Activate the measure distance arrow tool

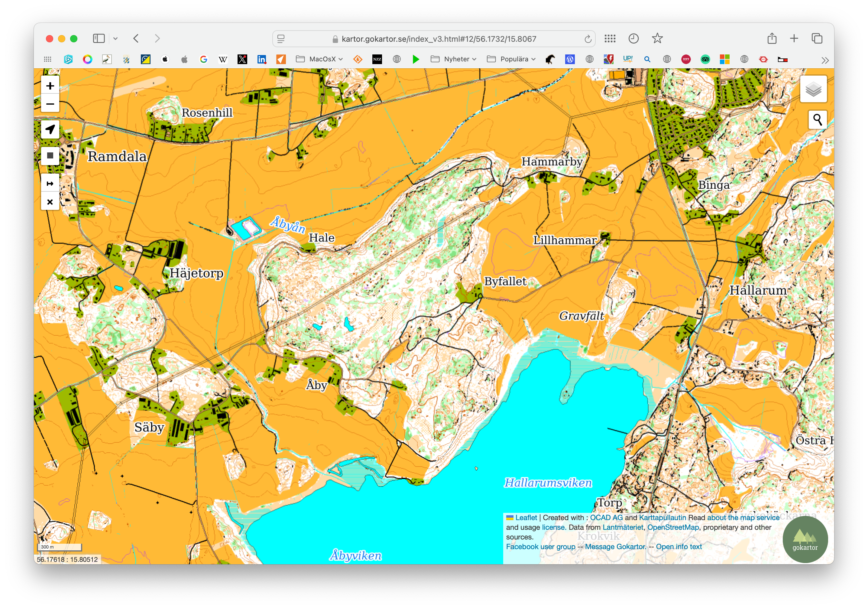click(x=50, y=184)
